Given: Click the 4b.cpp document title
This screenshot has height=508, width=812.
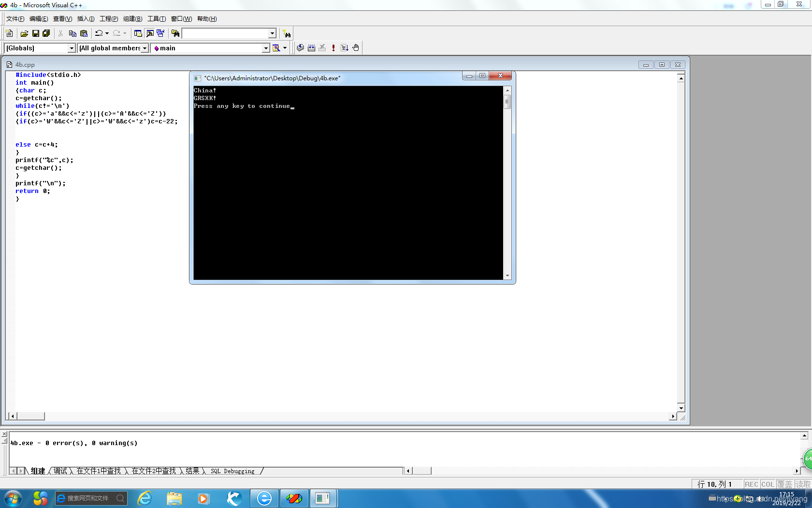Looking at the screenshot, I should point(25,64).
